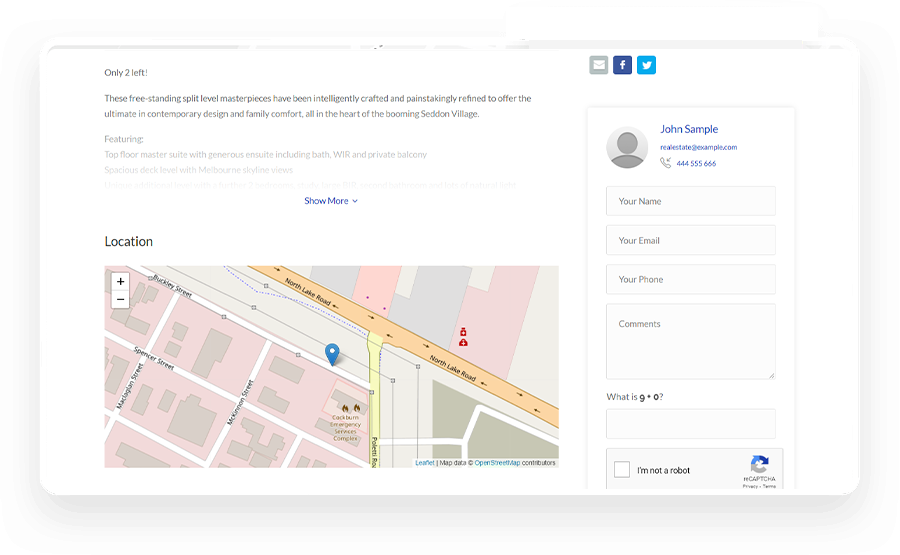
Task: Expand description with Show More
Action: pyautogui.click(x=331, y=201)
